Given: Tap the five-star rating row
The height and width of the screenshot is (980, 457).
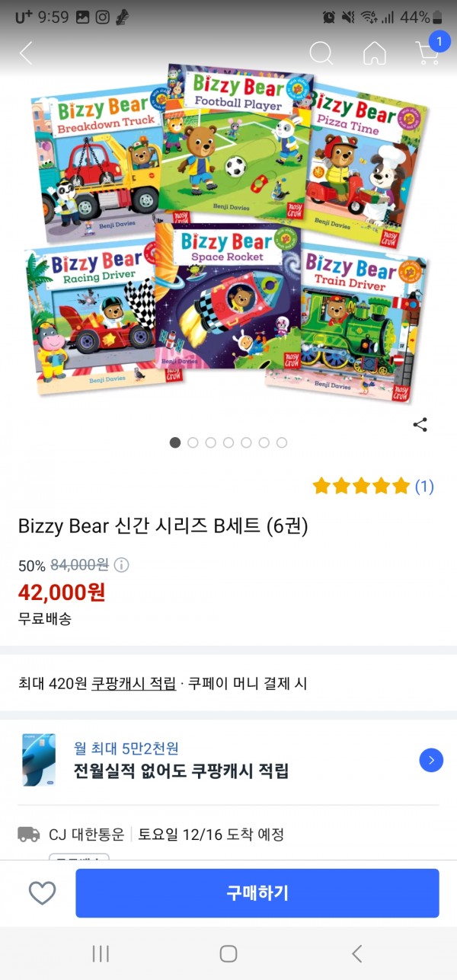Looking at the screenshot, I should (361, 486).
